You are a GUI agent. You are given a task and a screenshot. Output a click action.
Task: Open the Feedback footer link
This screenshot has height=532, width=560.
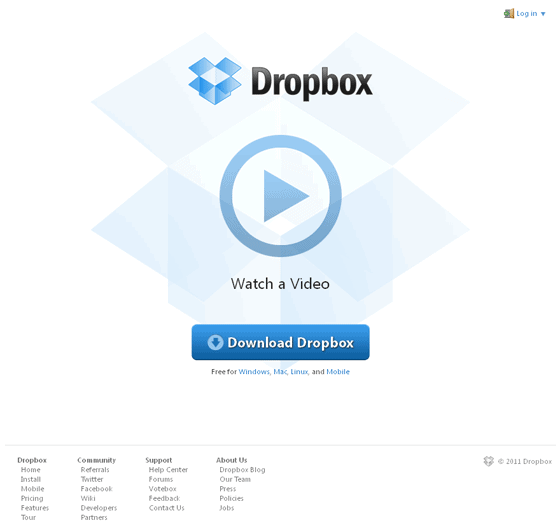(x=164, y=498)
